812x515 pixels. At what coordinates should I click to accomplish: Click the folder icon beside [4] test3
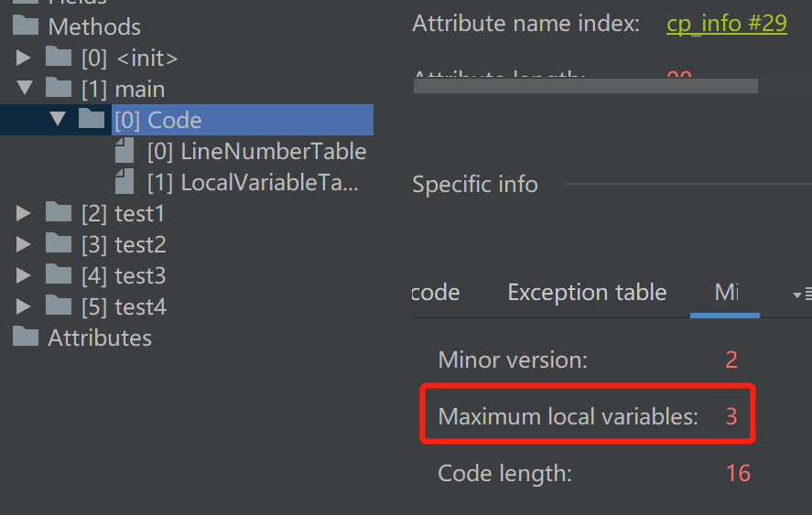tap(59, 274)
